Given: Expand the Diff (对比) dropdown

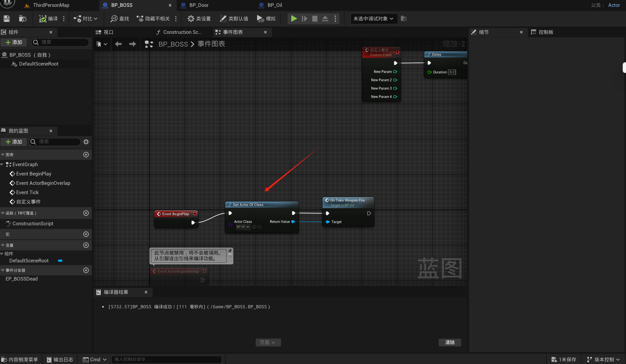Looking at the screenshot, I should point(86,19).
